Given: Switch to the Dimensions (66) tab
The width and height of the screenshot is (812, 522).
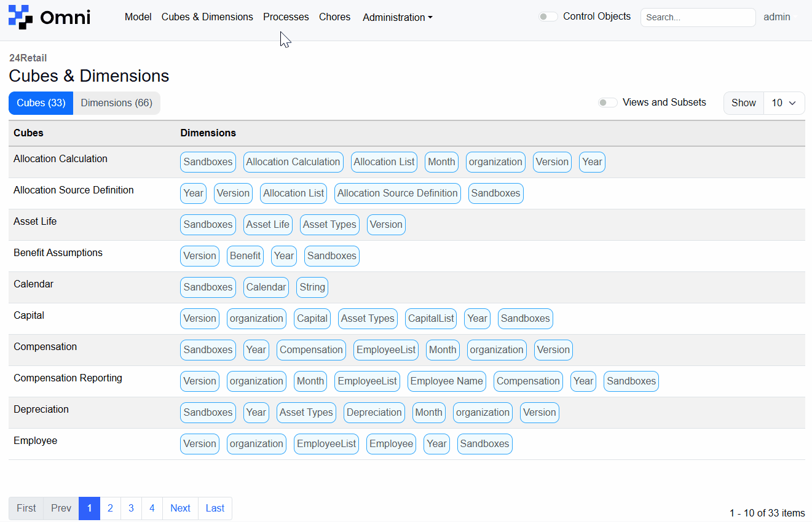Looking at the screenshot, I should coord(116,103).
